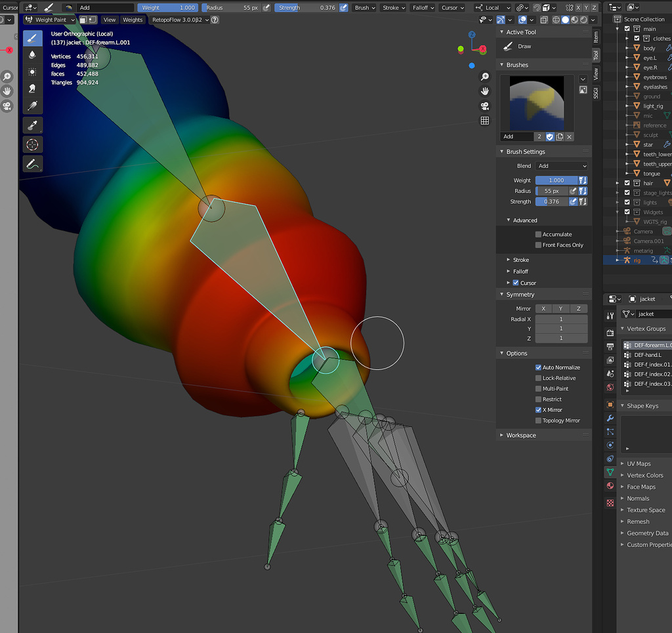This screenshot has height=633, width=672.
Task: Open Weight Paint mode dropdown
Action: [50, 20]
